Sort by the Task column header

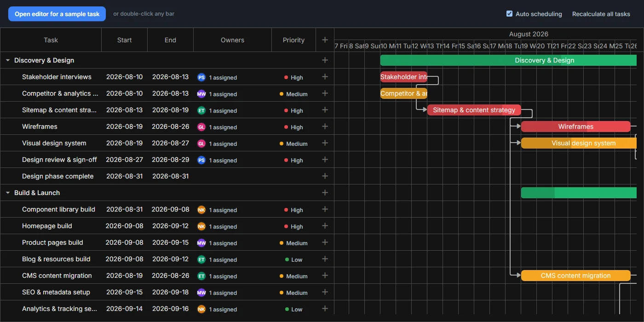tap(51, 40)
